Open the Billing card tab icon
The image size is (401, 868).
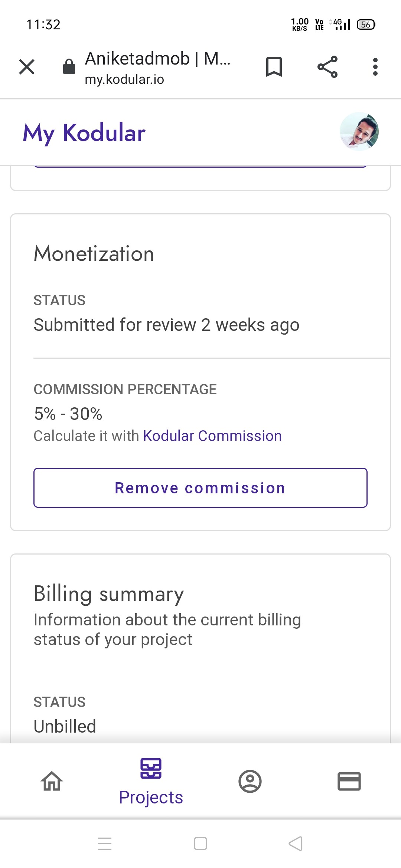(x=349, y=781)
